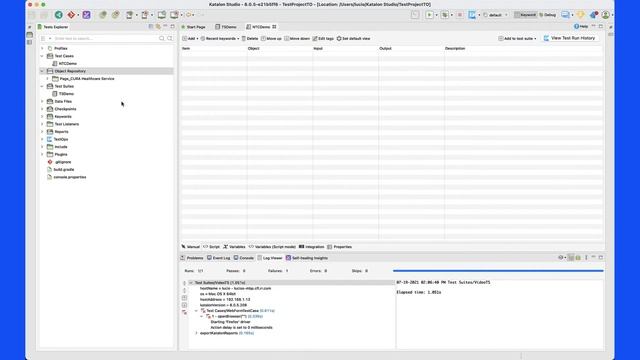Switch to the Script view tab
Screen dimensions: 640x360
tap(211, 247)
